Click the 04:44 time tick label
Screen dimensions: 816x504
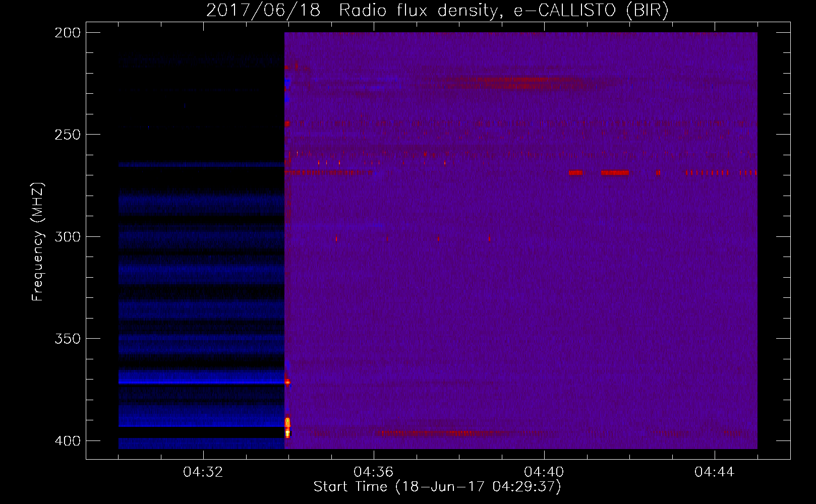(715, 472)
